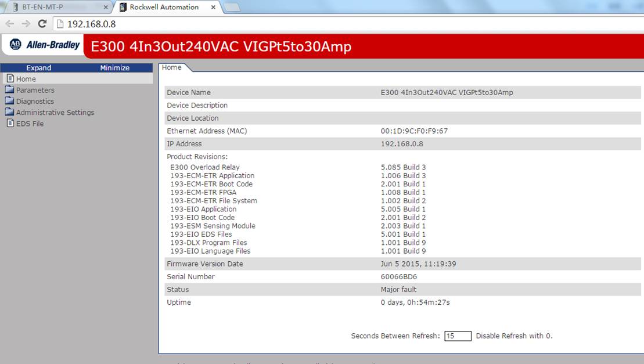Click the Allen-Bradley AB logo

(x=16, y=44)
